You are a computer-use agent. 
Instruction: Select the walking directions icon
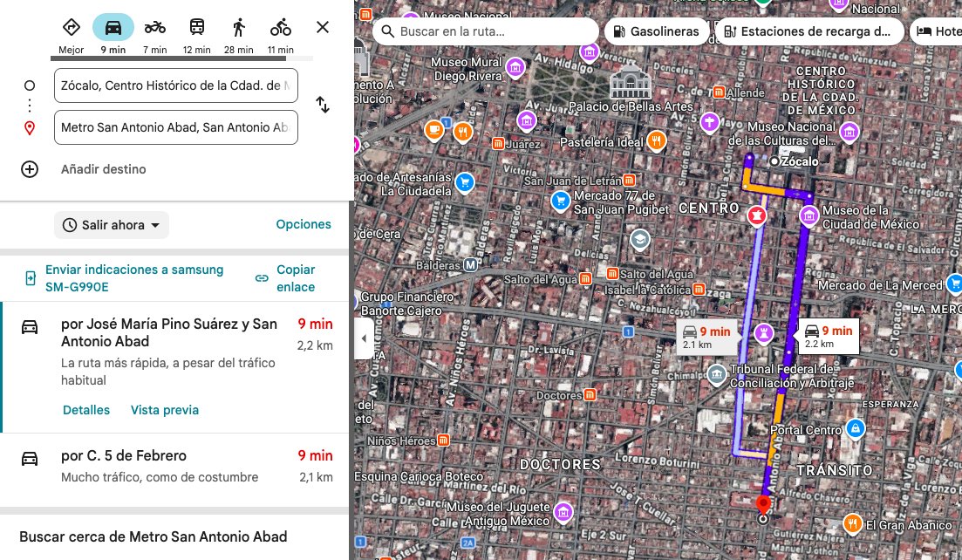(238, 26)
